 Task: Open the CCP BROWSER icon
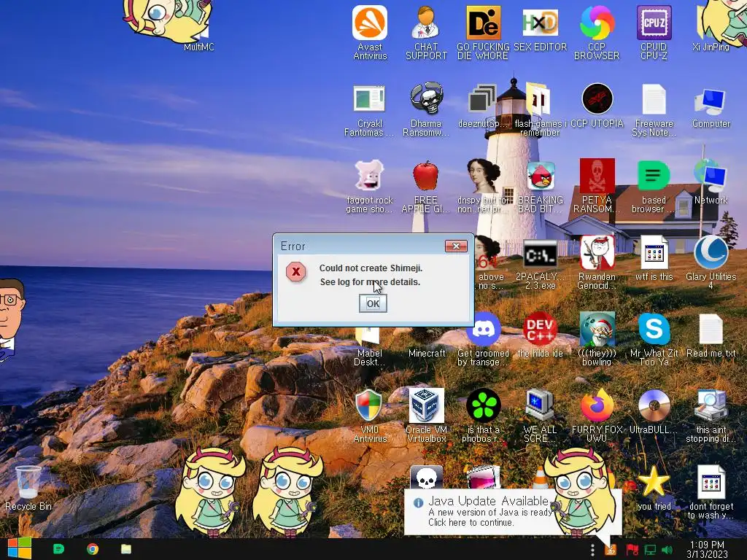pyautogui.click(x=597, y=32)
